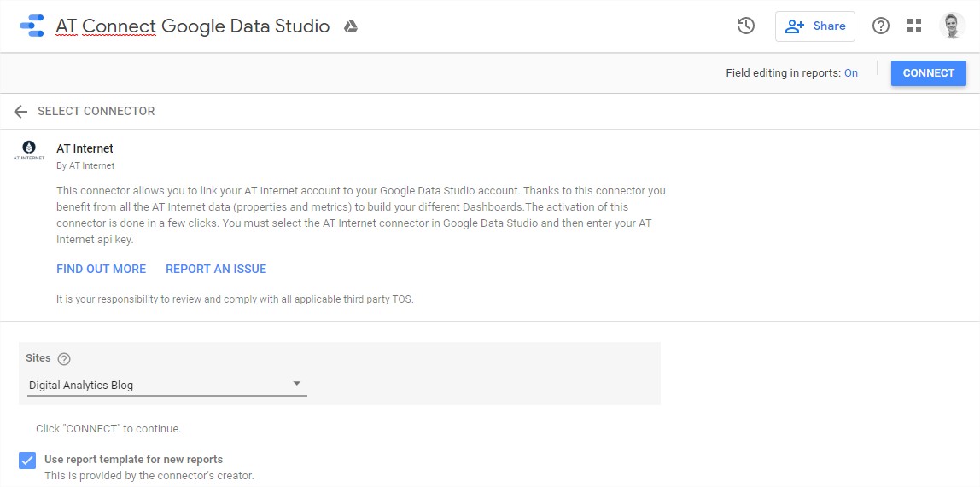
Task: Click the Data Studio logo icon
Action: tap(32, 26)
